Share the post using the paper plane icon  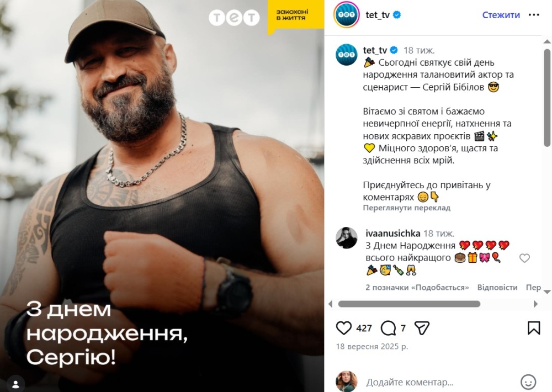click(422, 328)
